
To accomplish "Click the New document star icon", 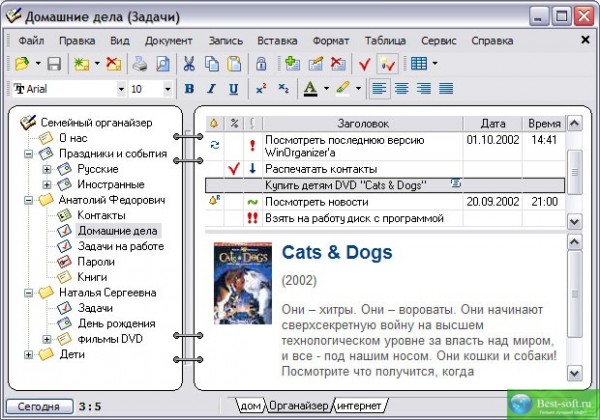I will point(82,63).
